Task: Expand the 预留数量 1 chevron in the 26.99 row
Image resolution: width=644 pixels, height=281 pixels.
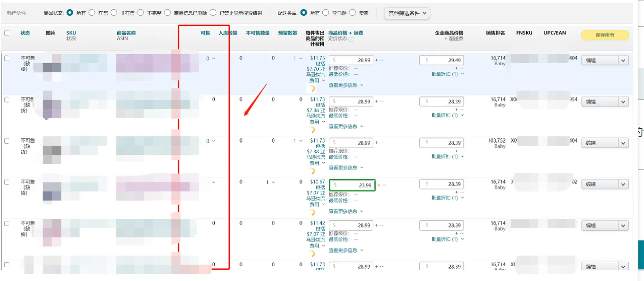Action: tap(301, 59)
